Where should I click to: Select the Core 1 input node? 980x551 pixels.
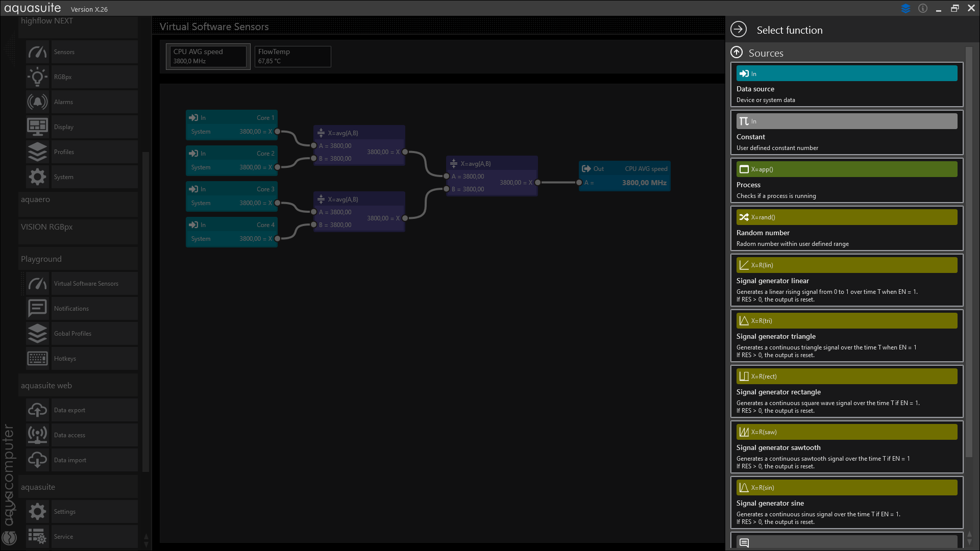pos(232,125)
